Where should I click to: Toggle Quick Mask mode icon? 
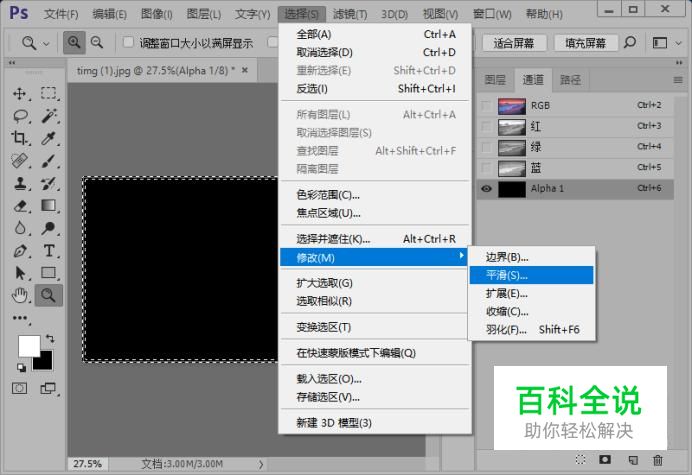tap(19, 388)
